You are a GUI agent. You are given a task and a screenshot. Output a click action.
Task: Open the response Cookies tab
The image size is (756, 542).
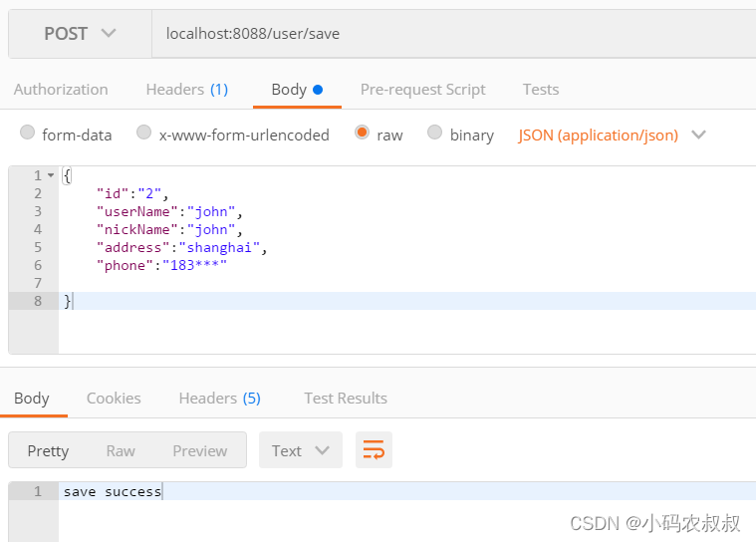click(x=114, y=398)
